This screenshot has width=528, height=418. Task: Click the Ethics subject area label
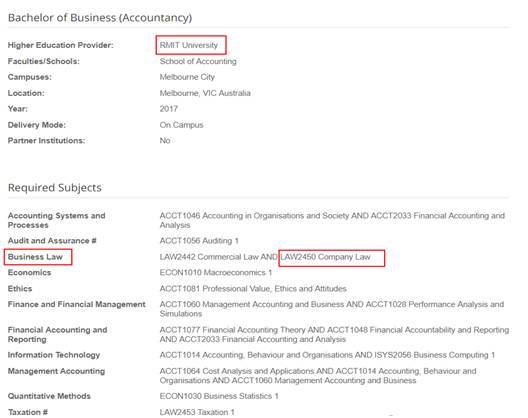20,289
